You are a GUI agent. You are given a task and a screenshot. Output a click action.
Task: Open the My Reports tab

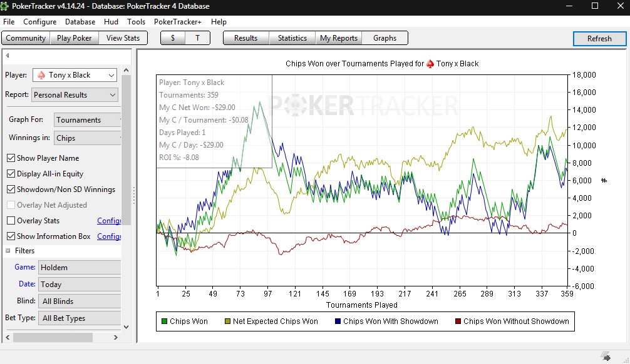(339, 38)
